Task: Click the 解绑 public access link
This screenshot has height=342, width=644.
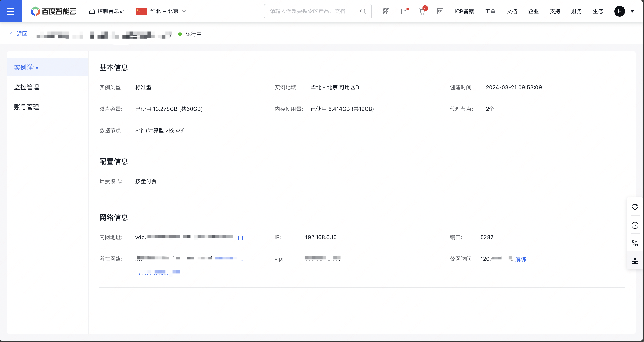Action: tap(520, 259)
